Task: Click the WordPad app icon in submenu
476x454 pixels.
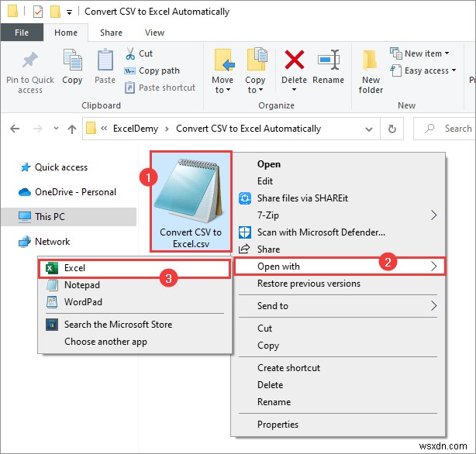Action: click(x=52, y=302)
